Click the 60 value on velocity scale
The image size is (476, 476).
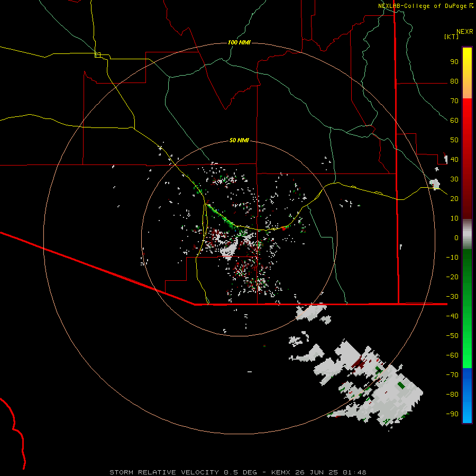click(x=454, y=121)
